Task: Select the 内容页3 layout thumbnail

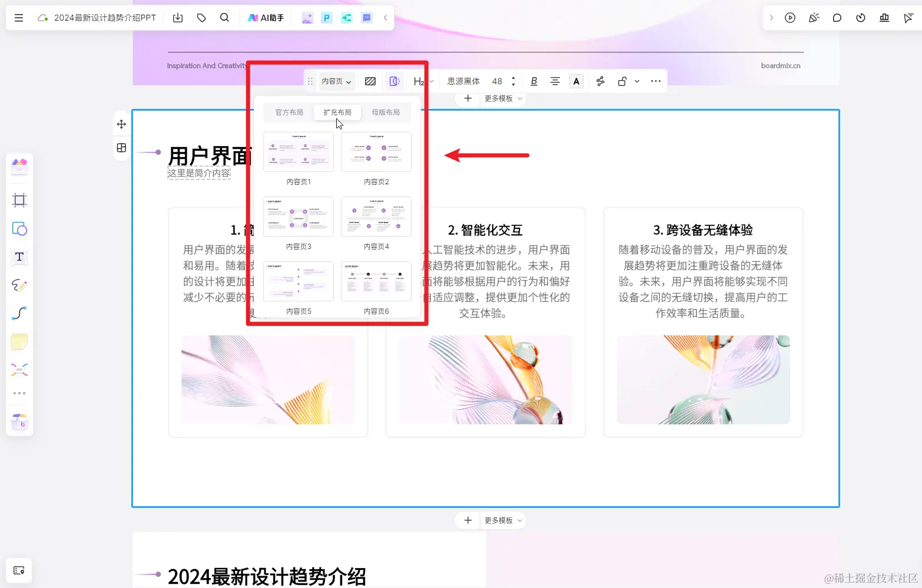Action: (299, 217)
